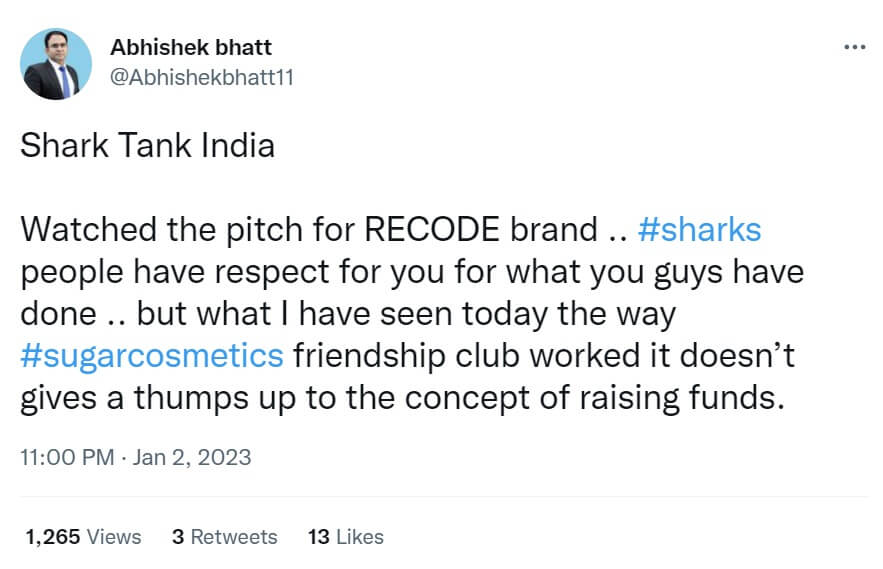Follow the #sugarcosmetics hashtag link
The width and height of the screenshot is (883, 569).
click(152, 355)
